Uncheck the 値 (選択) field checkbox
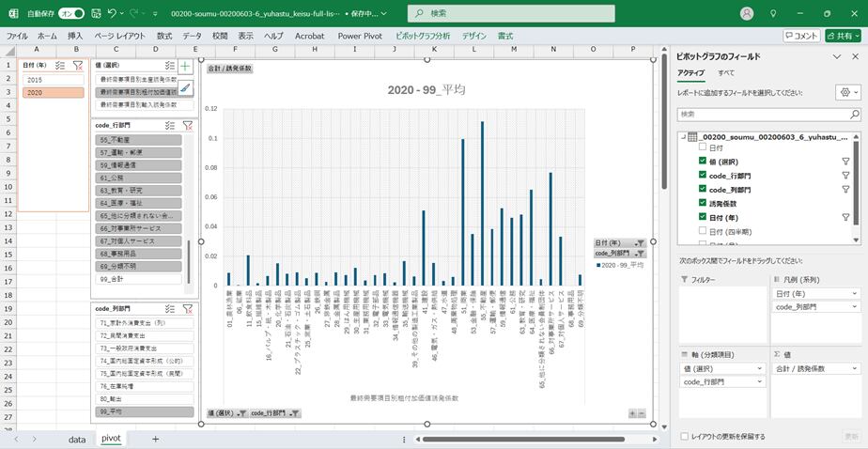This screenshot has width=868, height=449. click(x=703, y=162)
